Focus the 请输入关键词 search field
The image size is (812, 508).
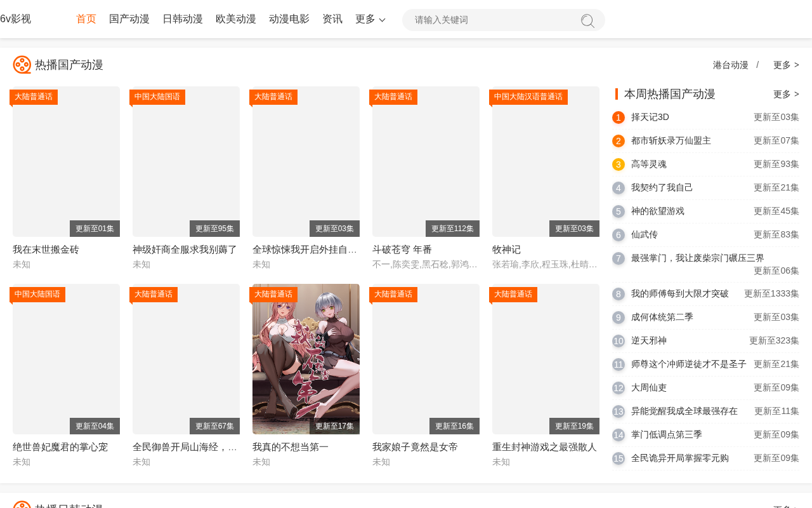[x=495, y=20]
